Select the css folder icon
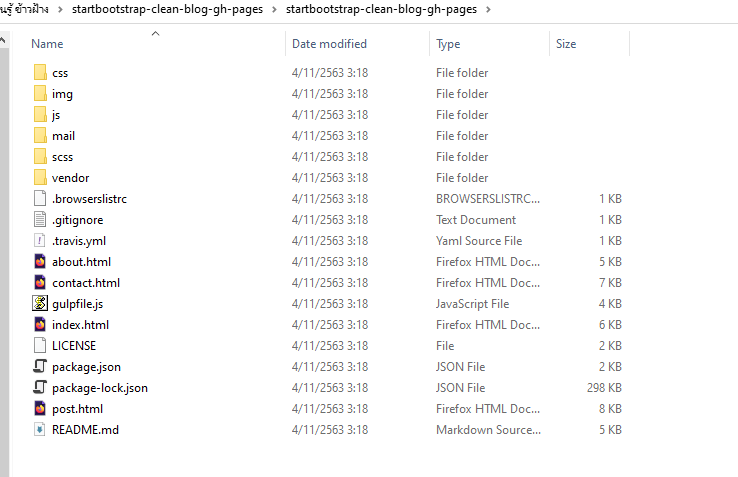Image resolution: width=738 pixels, height=477 pixels. point(40,73)
